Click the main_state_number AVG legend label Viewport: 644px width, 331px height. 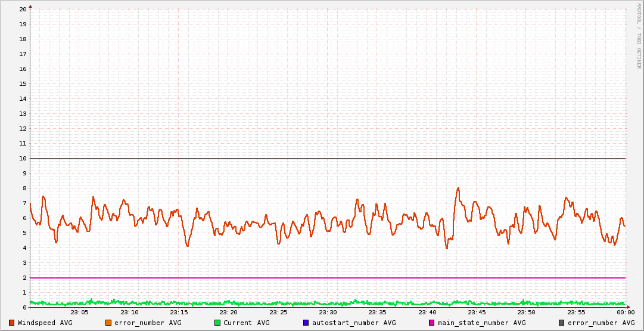[481, 323]
